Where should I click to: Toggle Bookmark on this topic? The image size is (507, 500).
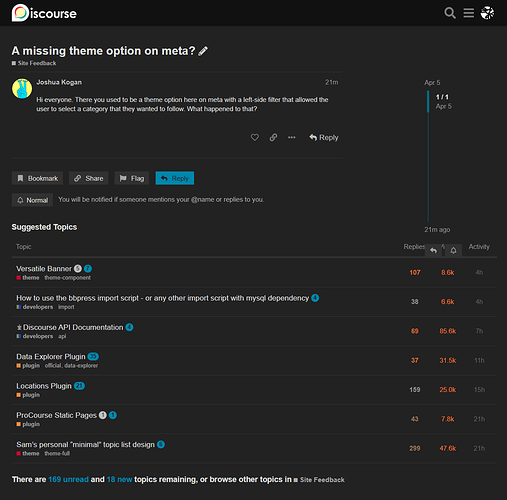click(x=37, y=178)
